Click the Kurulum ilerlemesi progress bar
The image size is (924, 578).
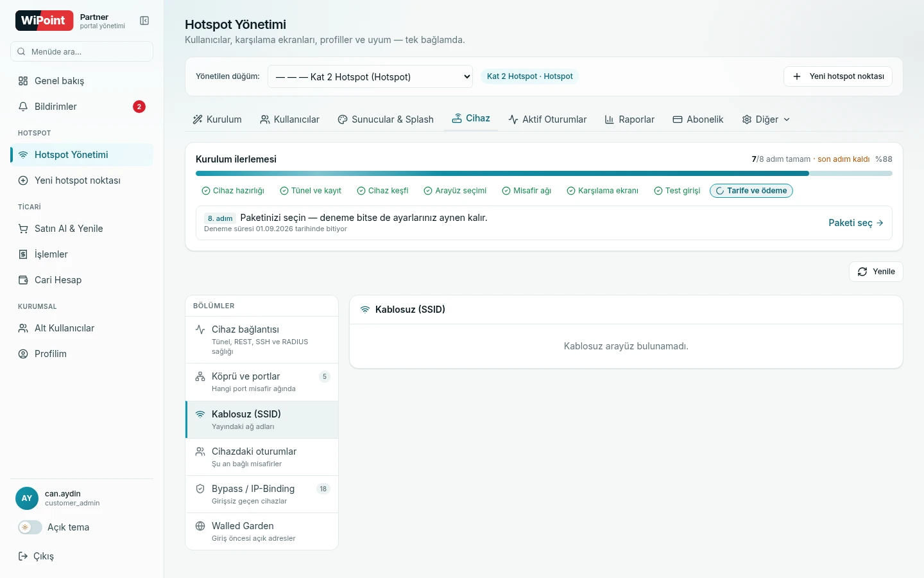(x=544, y=173)
